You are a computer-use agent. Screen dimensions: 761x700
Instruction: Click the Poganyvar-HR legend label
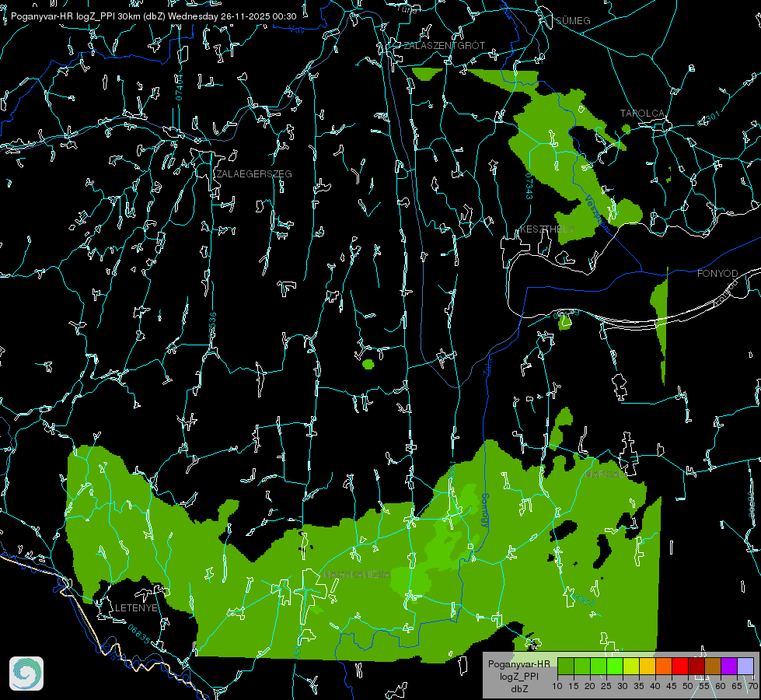518,663
